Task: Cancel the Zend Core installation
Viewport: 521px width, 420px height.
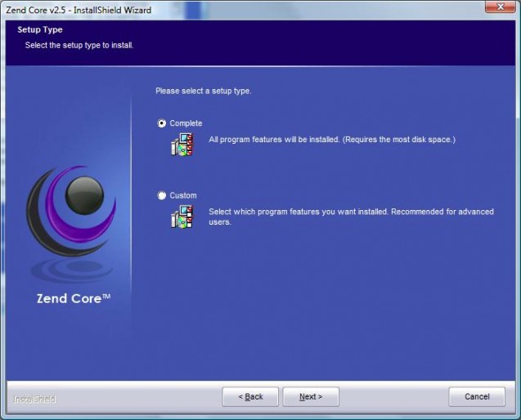Action: coord(477,396)
